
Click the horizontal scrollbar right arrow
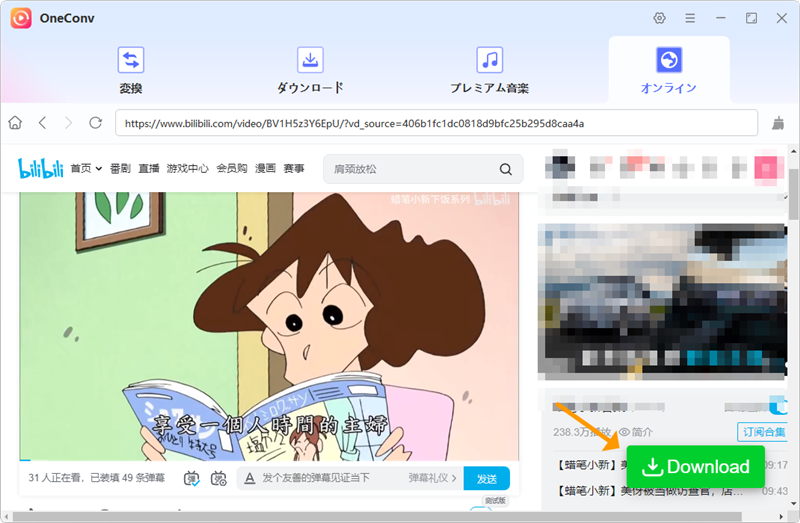(781, 517)
